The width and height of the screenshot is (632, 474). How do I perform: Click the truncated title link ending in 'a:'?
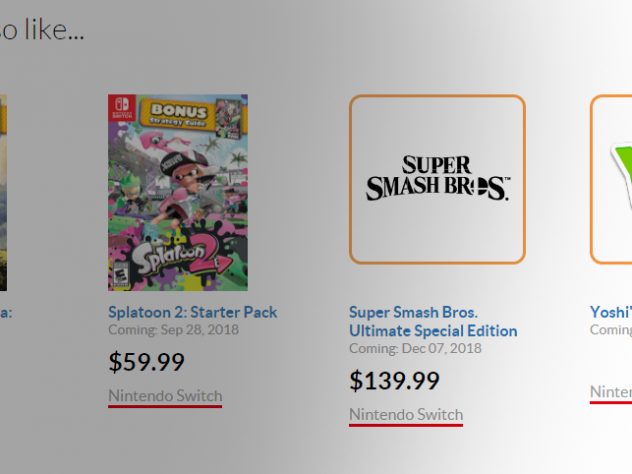coord(6,312)
